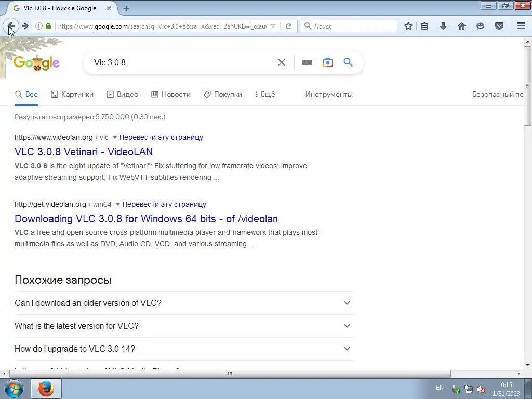The width and height of the screenshot is (532, 399).
Task: Show site information icon in address bar
Action: click(x=39, y=26)
